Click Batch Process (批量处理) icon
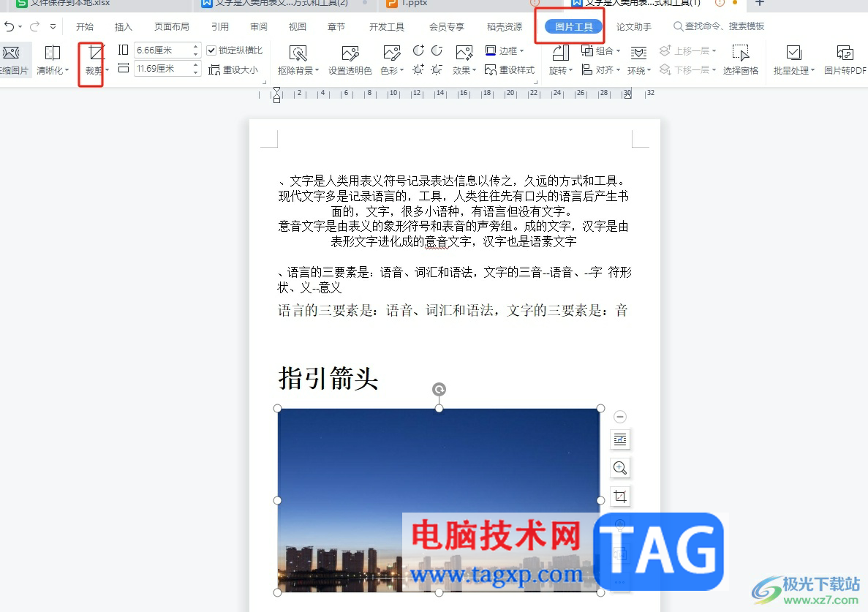The width and height of the screenshot is (868, 612). [x=794, y=53]
